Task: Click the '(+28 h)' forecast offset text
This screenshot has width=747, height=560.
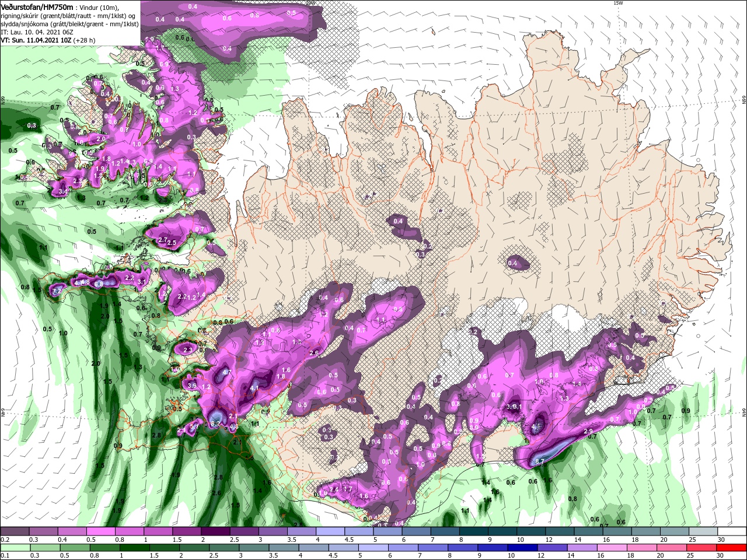Action: coord(85,40)
